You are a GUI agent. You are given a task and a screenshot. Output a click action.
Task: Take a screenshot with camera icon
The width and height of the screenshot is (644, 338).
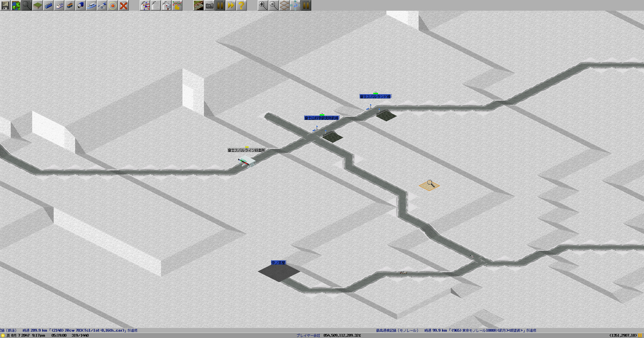[x=209, y=5]
